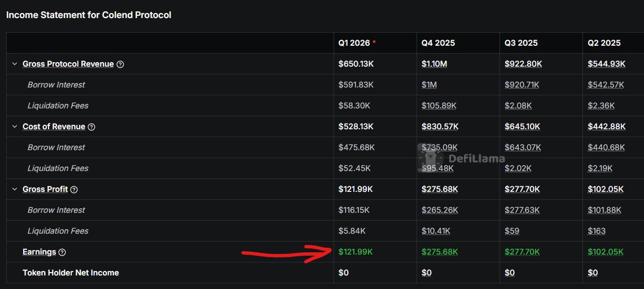Collapse the Gross Profit row

click(15, 190)
